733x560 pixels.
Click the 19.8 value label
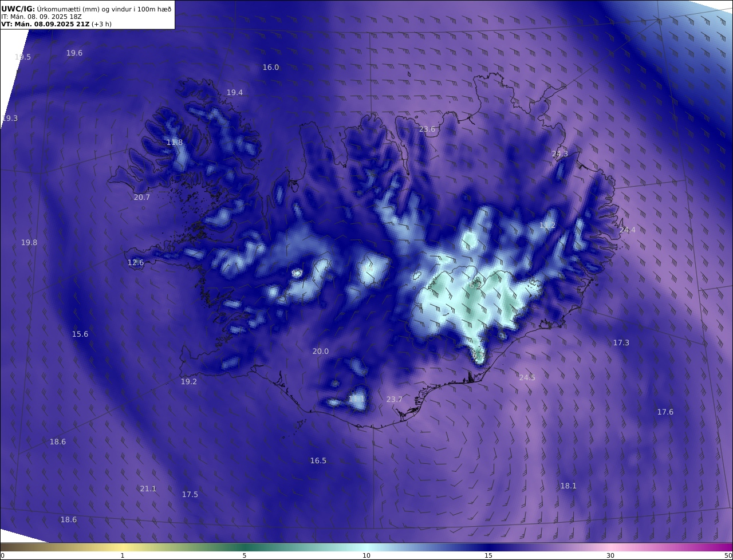[x=29, y=243]
